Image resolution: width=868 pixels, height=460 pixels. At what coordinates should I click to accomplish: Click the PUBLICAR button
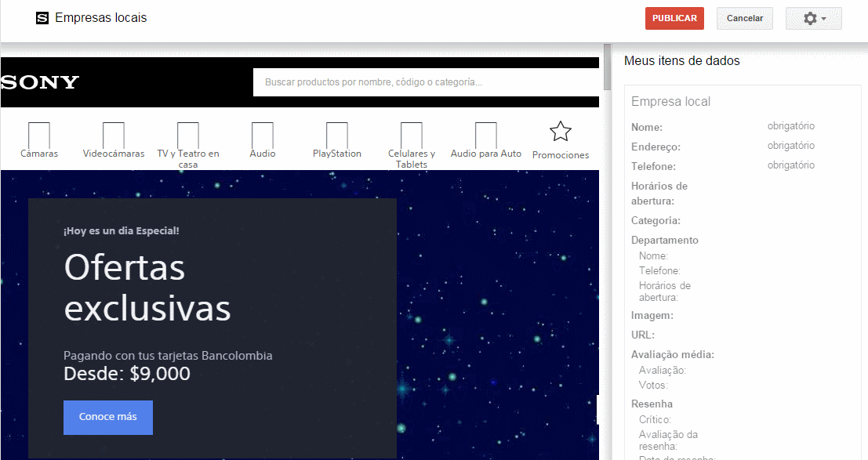674,17
